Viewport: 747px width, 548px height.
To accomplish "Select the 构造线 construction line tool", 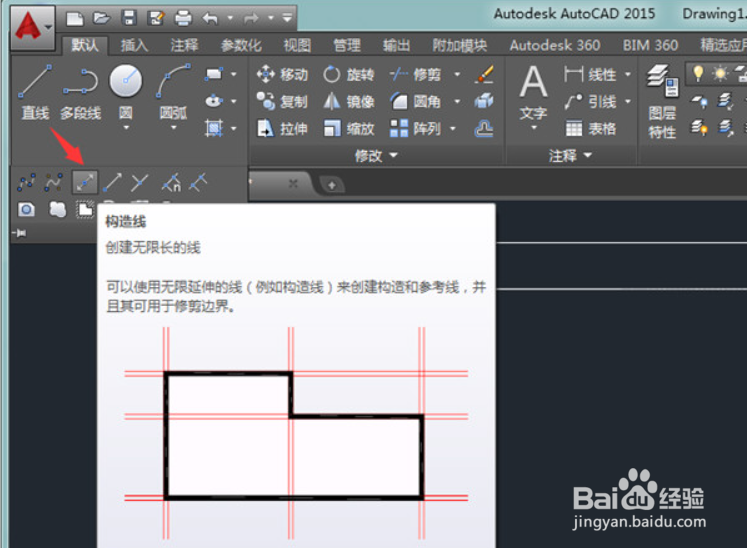I will pos(84,183).
